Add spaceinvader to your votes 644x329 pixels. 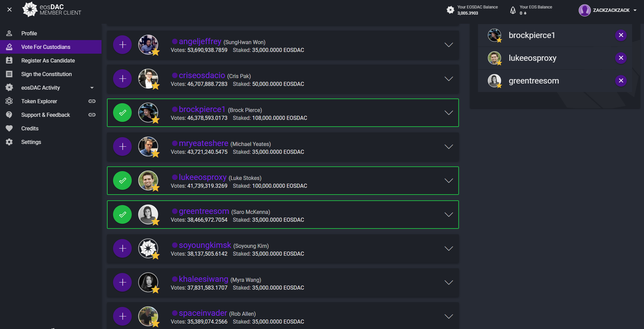[x=123, y=316]
